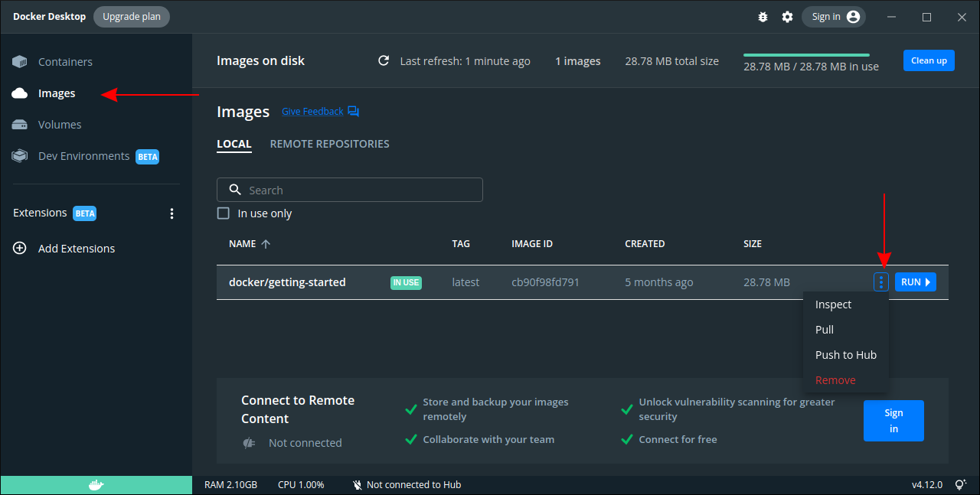Click the refresh icon next to Last refresh
This screenshot has width=980, height=495.
[x=384, y=60]
